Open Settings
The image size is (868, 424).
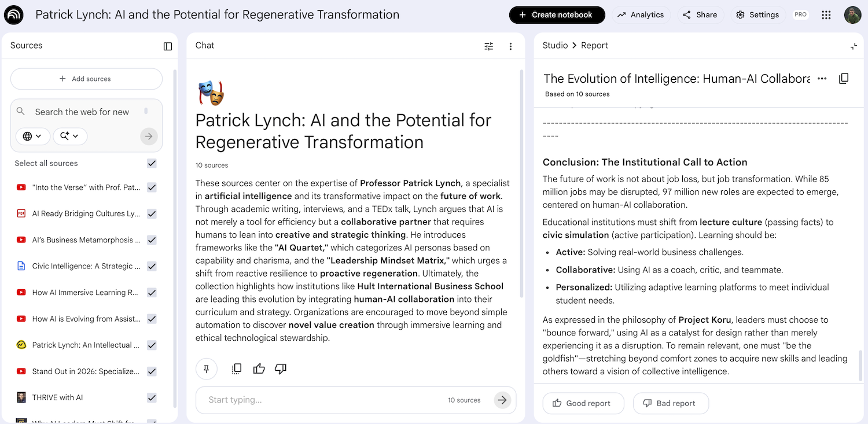pyautogui.click(x=757, y=15)
